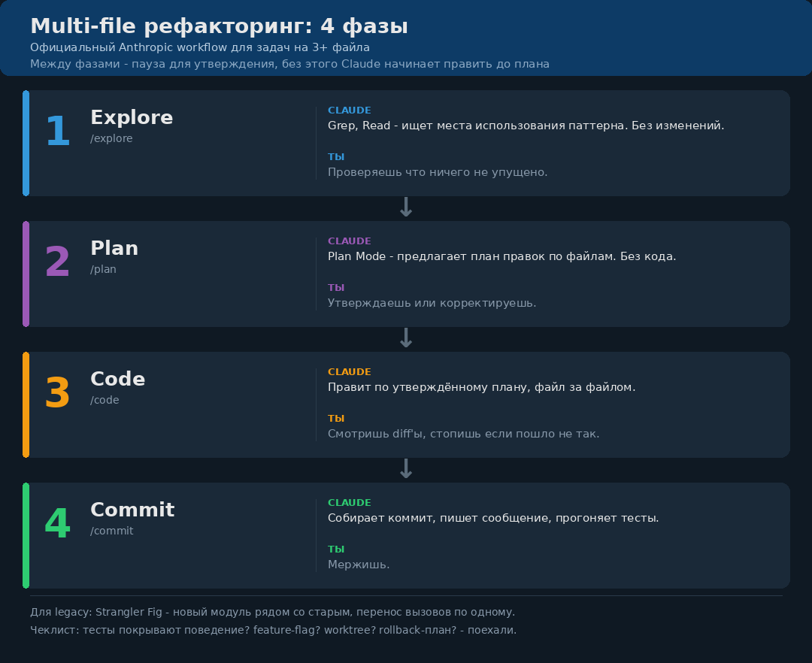Image resolution: width=812 pixels, height=663 pixels.
Task: Click the orange CLAUDE label in Code card
Action: point(349,372)
